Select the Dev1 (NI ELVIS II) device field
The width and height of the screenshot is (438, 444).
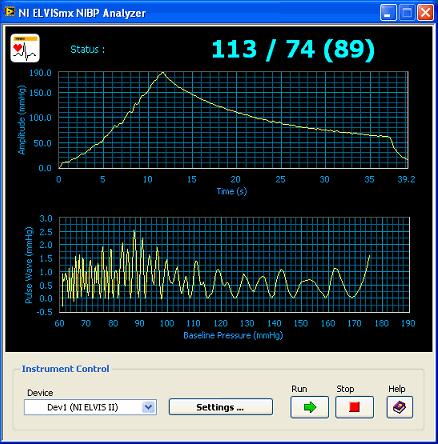pyautogui.click(x=90, y=407)
